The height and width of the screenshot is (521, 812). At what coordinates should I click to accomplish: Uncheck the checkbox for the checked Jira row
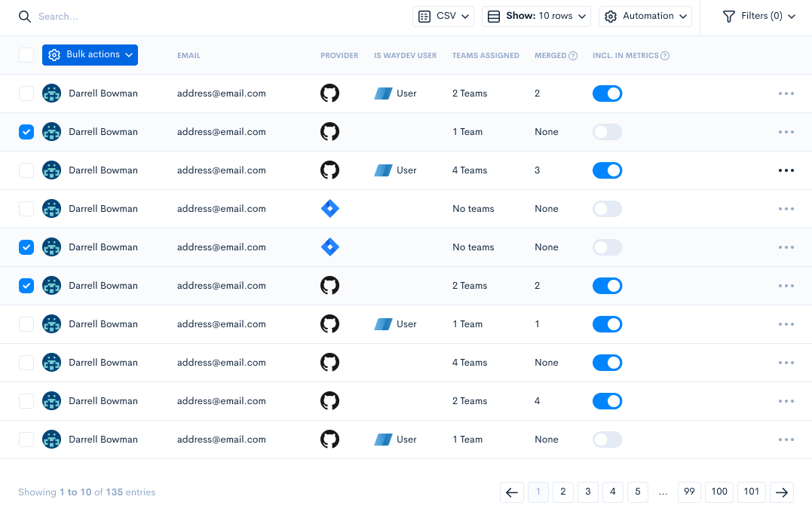[x=26, y=247]
